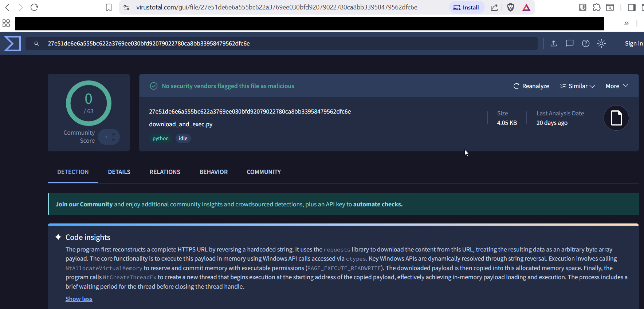The image size is (644, 309).
Task: Open the automate checks link
Action: (378, 204)
